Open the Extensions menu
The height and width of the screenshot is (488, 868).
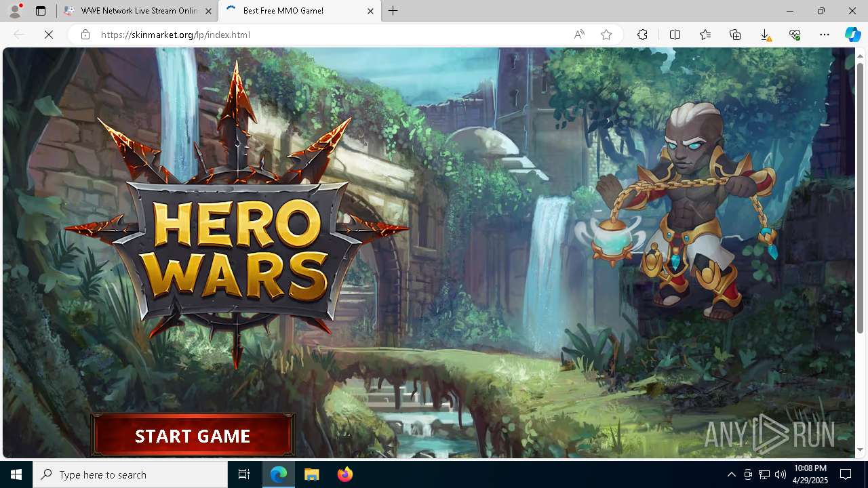(x=642, y=35)
